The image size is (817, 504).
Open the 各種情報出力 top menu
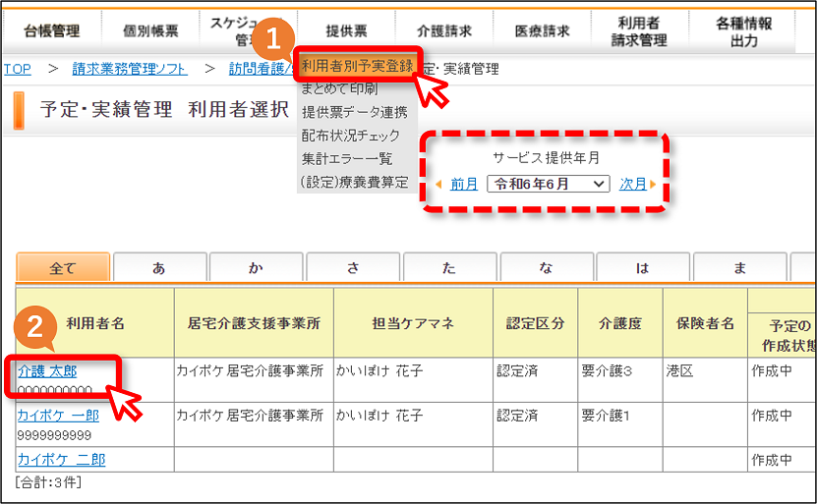(x=743, y=31)
